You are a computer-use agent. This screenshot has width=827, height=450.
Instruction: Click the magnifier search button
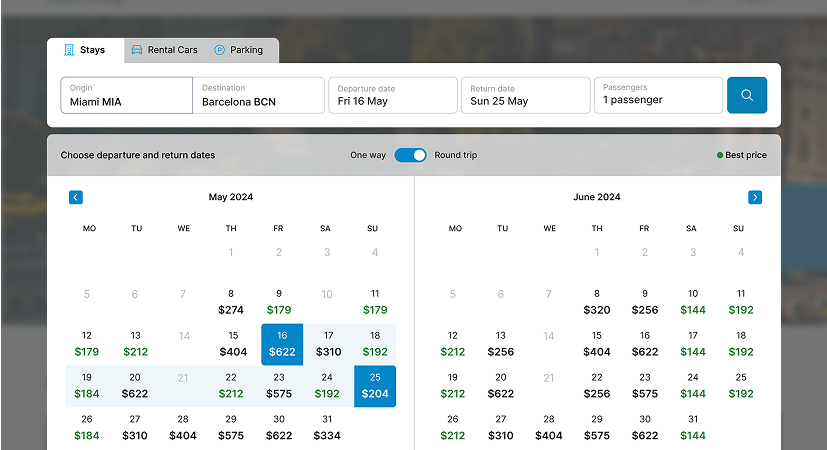point(746,95)
